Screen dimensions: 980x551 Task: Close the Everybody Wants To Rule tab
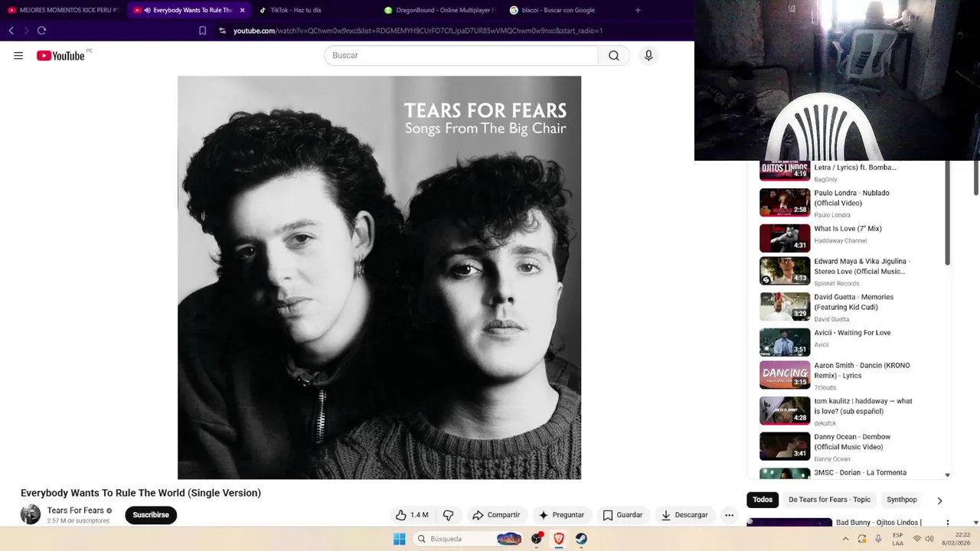[x=243, y=10]
